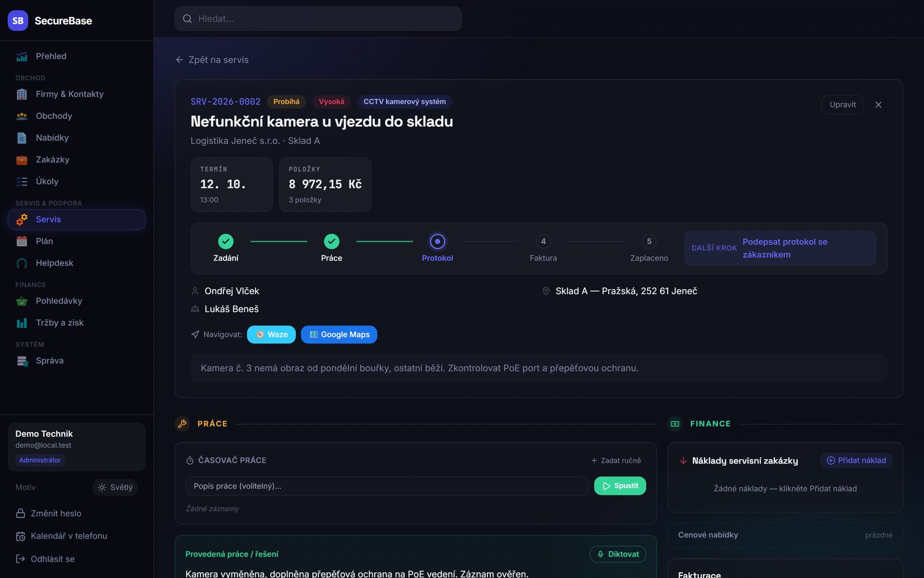Image resolution: width=924 pixels, height=578 pixels.
Task: Click the SRV-2026-0002 order number
Action: pyautogui.click(x=226, y=102)
